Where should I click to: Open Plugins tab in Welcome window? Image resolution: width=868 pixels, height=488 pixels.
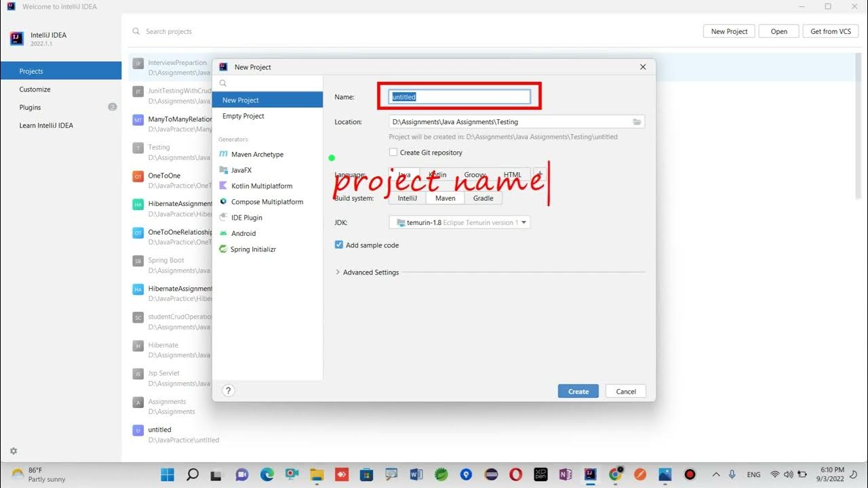coord(61,107)
